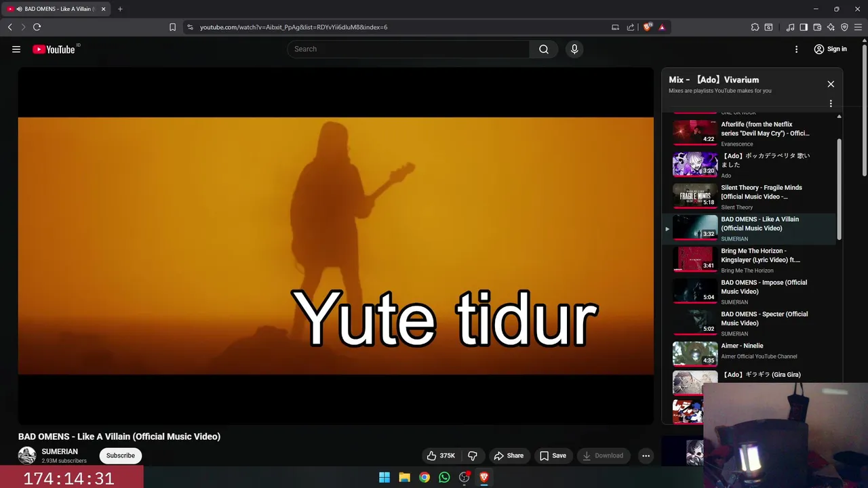Like the video with 375K likes
This screenshot has width=868, height=488.
pyautogui.click(x=441, y=455)
